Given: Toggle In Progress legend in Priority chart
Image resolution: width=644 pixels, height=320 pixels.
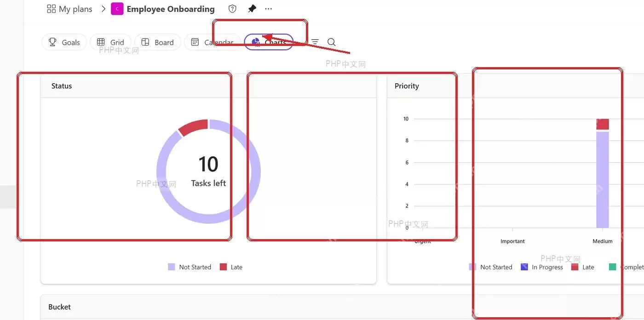Looking at the screenshot, I should click(541, 267).
